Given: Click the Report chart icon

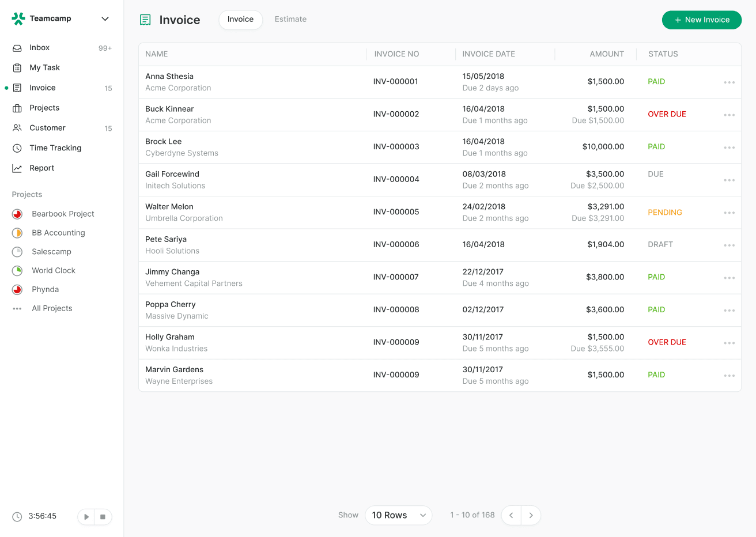Looking at the screenshot, I should [18, 168].
